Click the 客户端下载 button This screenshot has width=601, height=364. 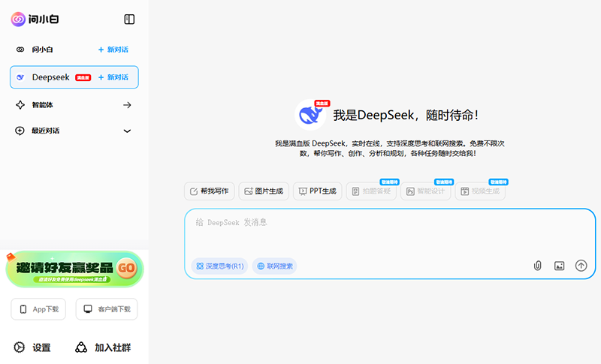click(x=107, y=309)
